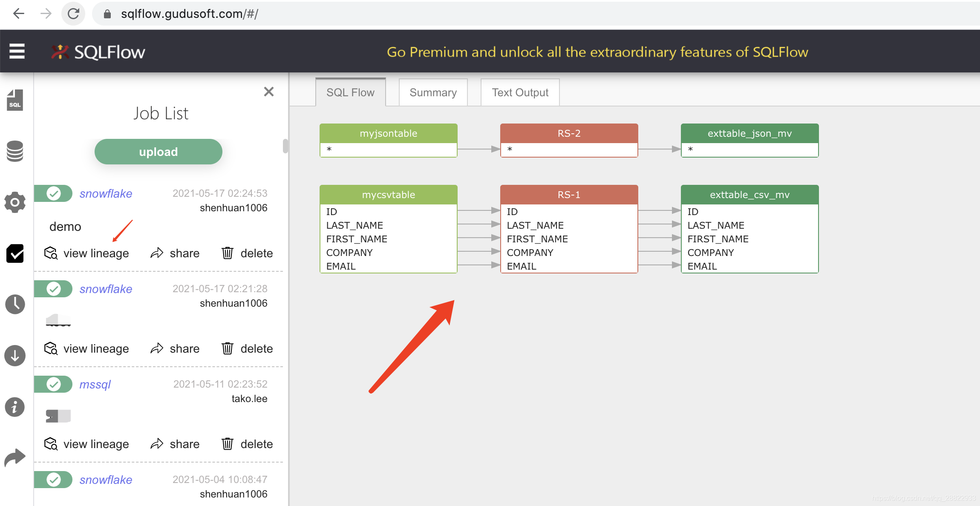Open the hamburger menu next to SQLFlow logo

(17, 51)
